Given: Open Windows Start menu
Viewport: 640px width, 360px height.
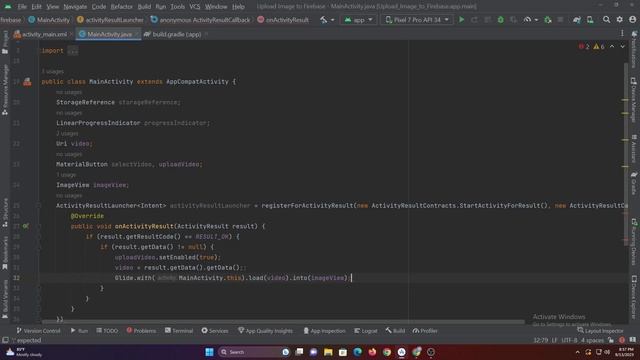Looking at the screenshot, I should pos(209,352).
